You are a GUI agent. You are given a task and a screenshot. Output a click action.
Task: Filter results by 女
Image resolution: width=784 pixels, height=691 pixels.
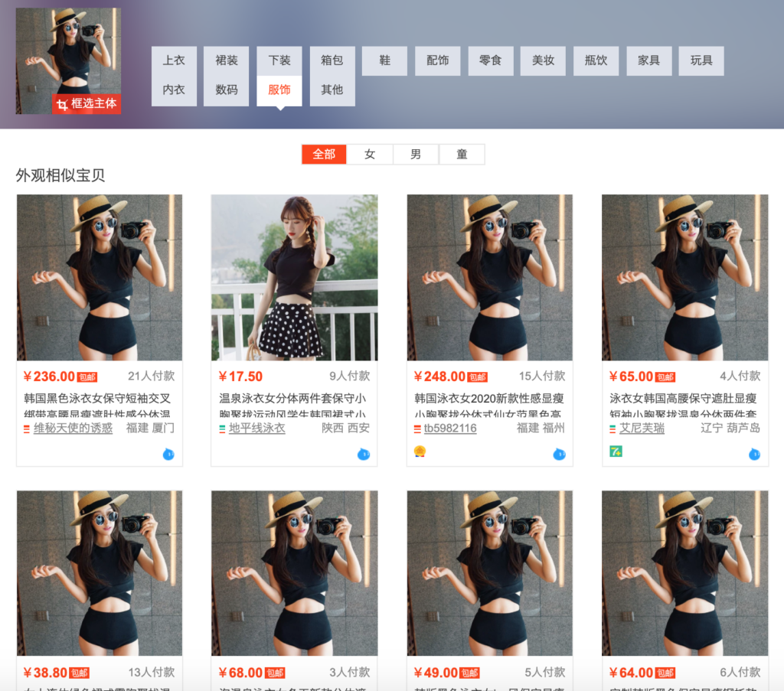click(370, 154)
